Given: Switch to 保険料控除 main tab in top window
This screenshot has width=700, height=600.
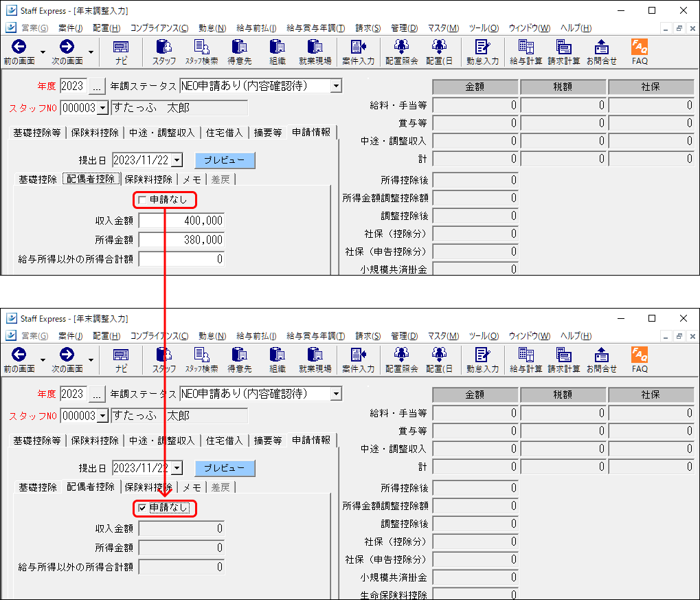Looking at the screenshot, I should click(x=95, y=133).
